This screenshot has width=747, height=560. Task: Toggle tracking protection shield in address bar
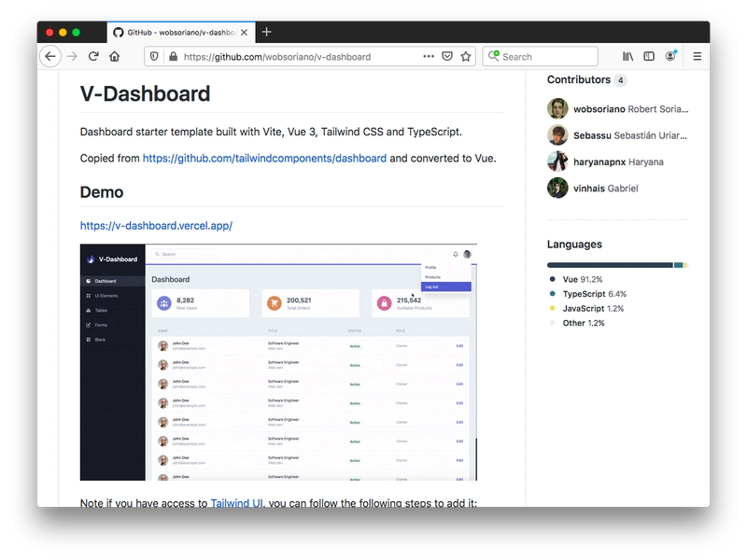point(154,57)
